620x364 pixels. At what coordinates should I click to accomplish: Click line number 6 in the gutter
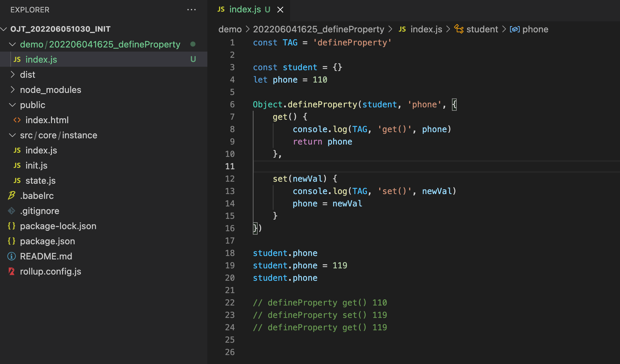(232, 105)
